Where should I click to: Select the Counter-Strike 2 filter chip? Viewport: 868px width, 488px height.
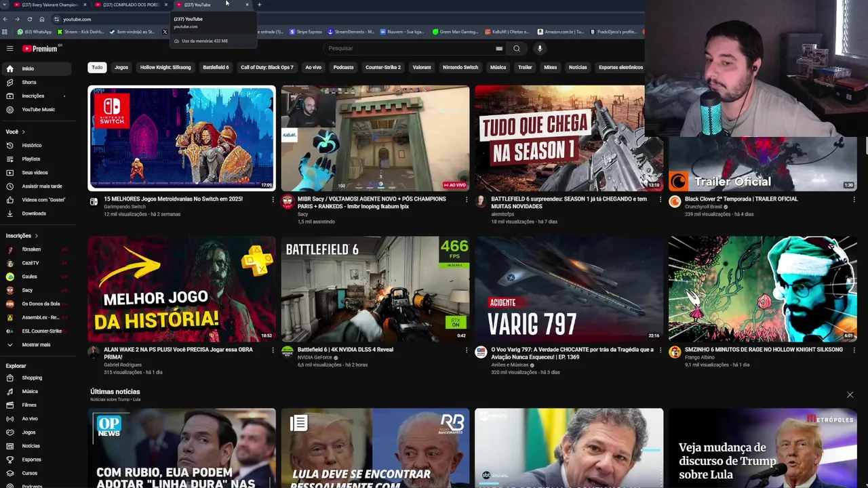(383, 67)
